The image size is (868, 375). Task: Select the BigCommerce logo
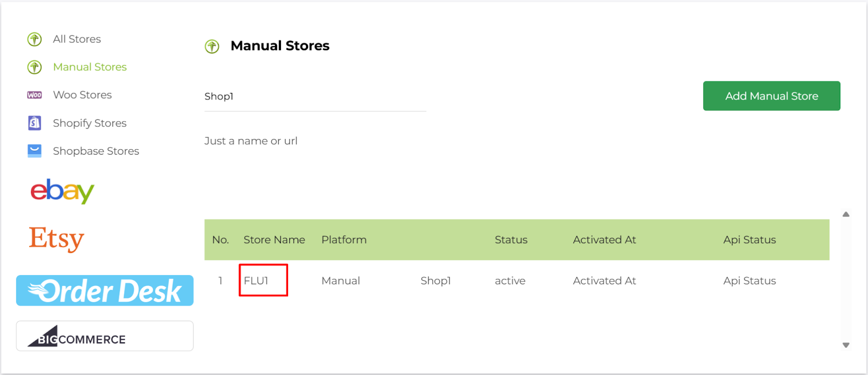tap(105, 336)
